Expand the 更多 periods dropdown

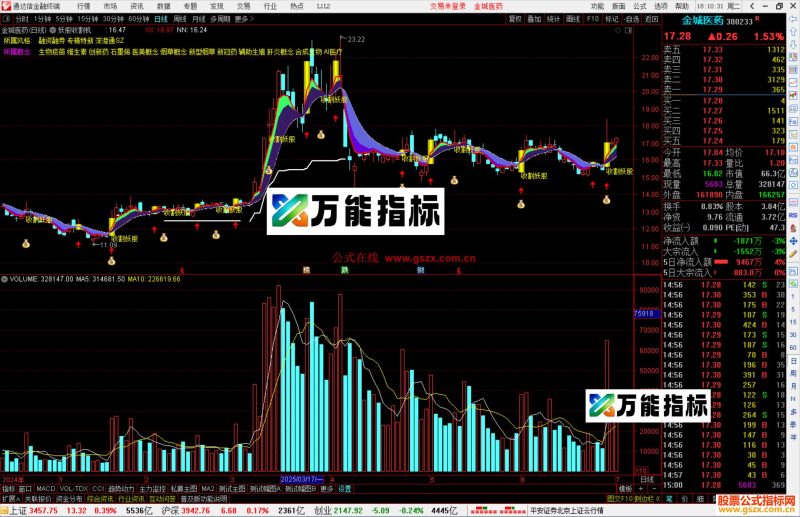pyautogui.click(x=244, y=19)
